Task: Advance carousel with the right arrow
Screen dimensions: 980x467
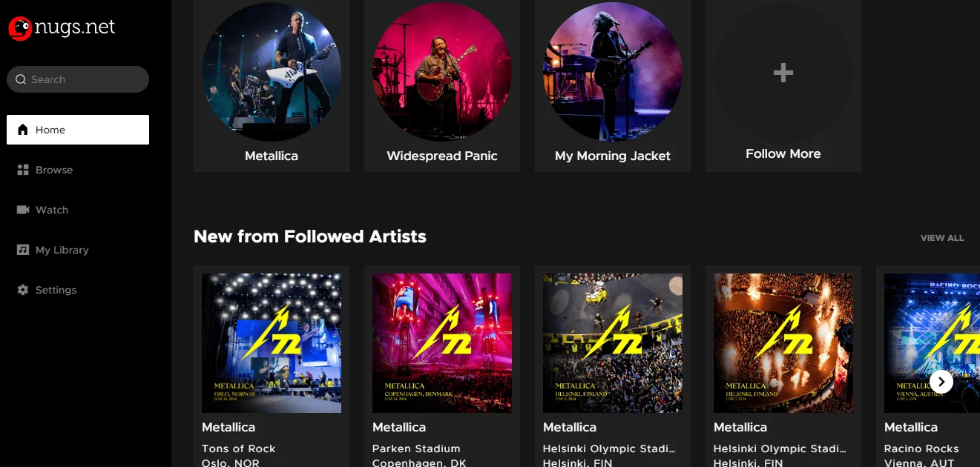Action: pos(941,382)
